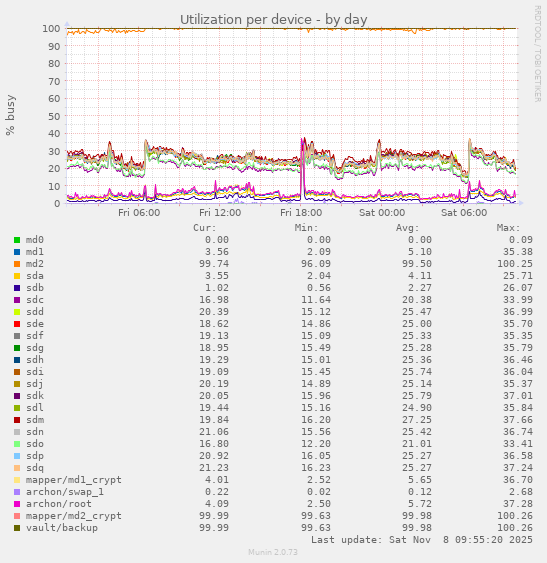This screenshot has height=563, width=547.
Task: Click the md2 current value 99.74
Action: (214, 264)
